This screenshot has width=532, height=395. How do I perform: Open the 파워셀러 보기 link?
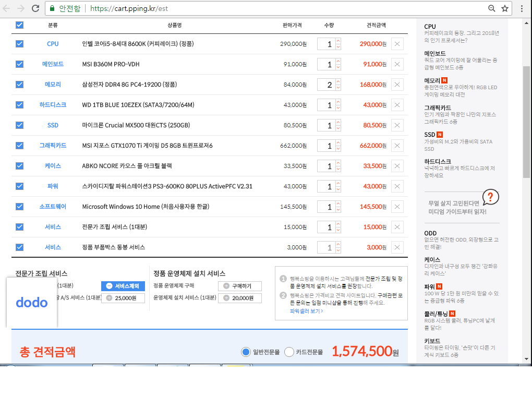[x=306, y=311]
